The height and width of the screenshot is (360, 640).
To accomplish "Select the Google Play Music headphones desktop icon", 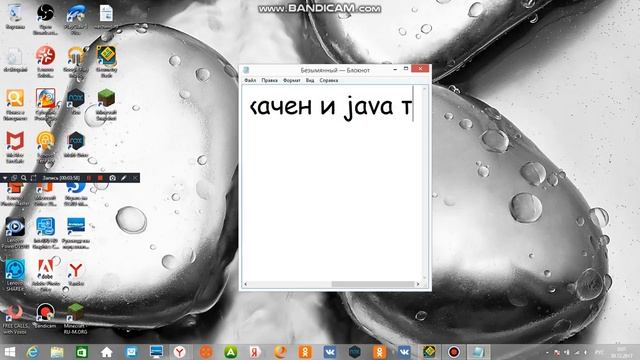I will pos(76,61).
